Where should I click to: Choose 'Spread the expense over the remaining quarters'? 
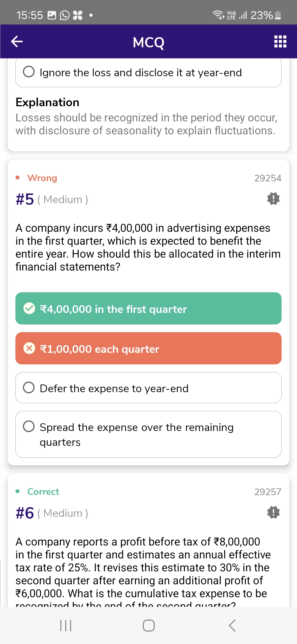29,426
